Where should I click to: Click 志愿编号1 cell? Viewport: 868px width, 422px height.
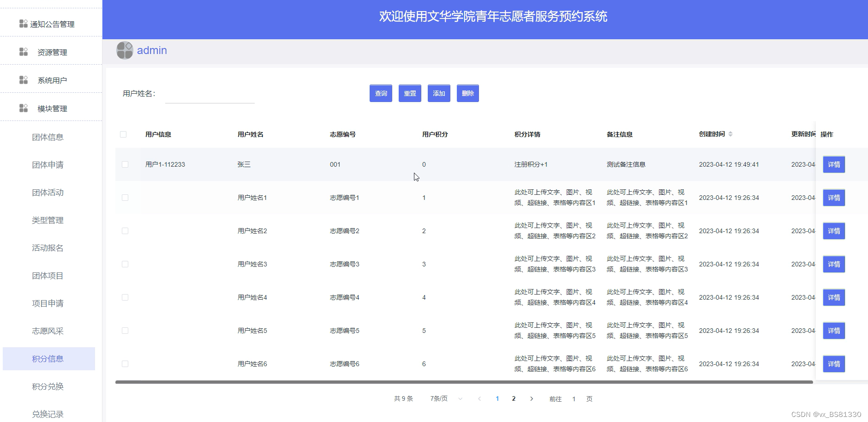pos(345,198)
